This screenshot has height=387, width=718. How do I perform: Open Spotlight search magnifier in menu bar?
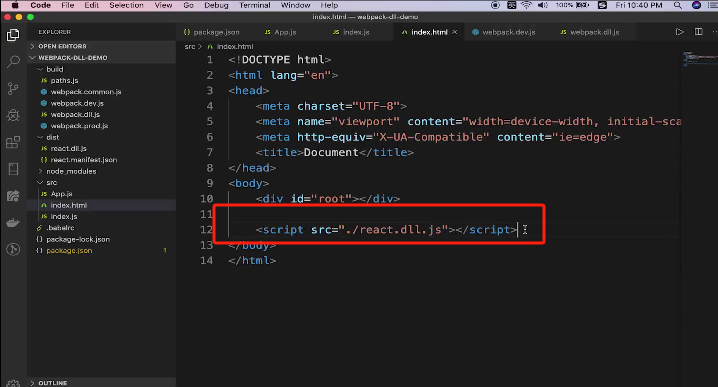tap(677, 5)
